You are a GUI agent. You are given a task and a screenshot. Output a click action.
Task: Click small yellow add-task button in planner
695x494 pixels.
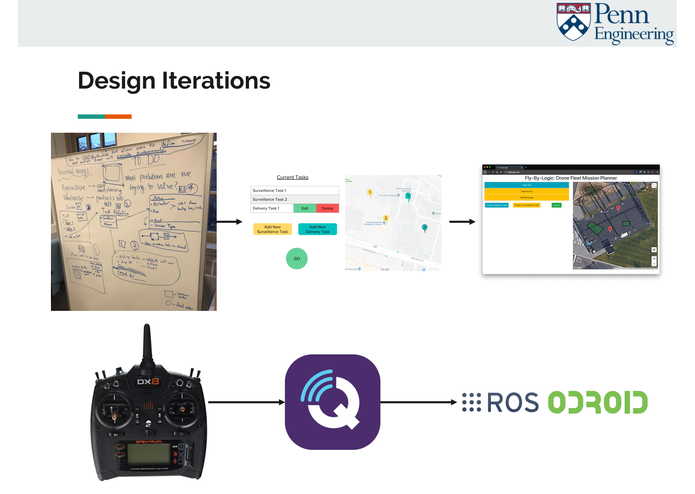pyautogui.click(x=527, y=205)
